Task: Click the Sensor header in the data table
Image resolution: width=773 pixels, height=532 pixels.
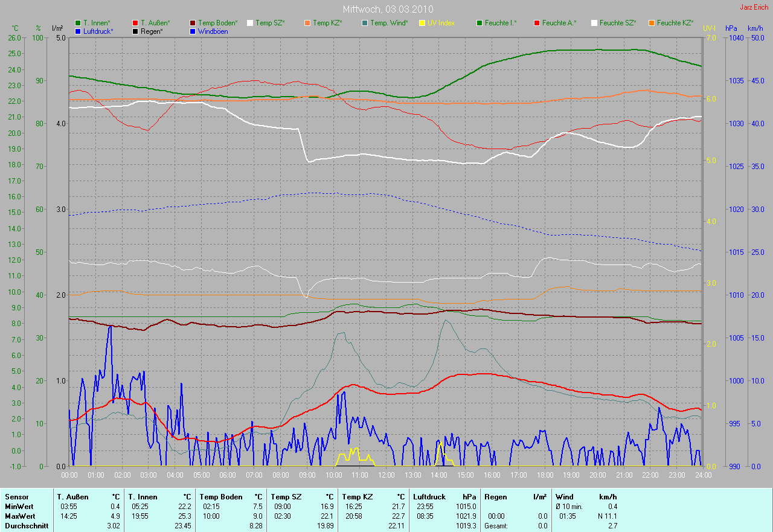Action: coord(16,497)
